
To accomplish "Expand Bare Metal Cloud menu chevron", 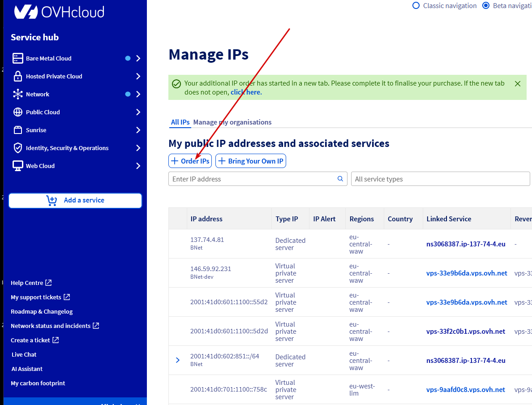I will tap(138, 58).
